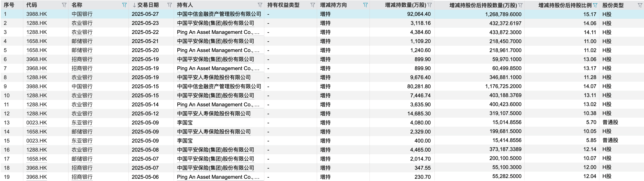Select holdings cell 1,176,725.2000
Viewport: 644px width, 181px height.
click(503, 86)
